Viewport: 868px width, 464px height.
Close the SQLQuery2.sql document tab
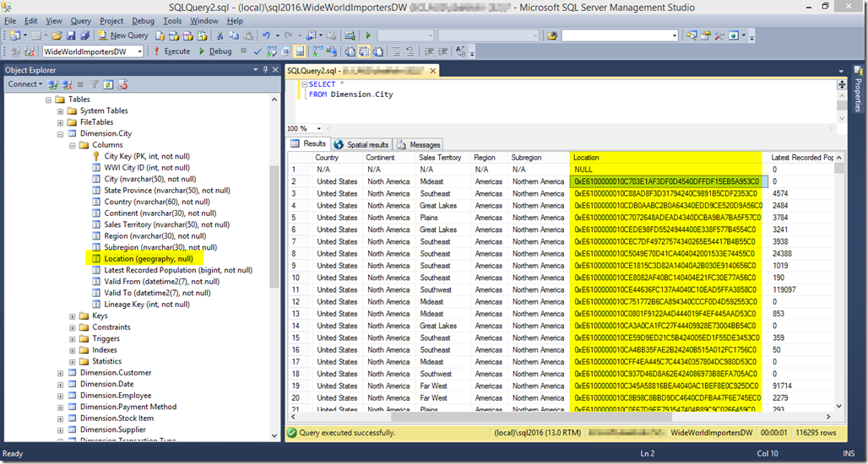pyautogui.click(x=433, y=71)
